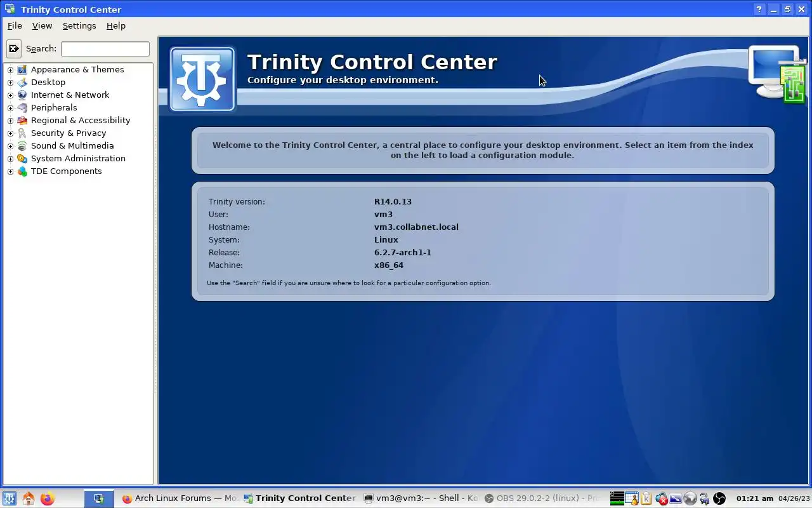Viewport: 812px width, 508px height.
Task: Click the Trinity version value R14.0.13
Action: tap(393, 201)
